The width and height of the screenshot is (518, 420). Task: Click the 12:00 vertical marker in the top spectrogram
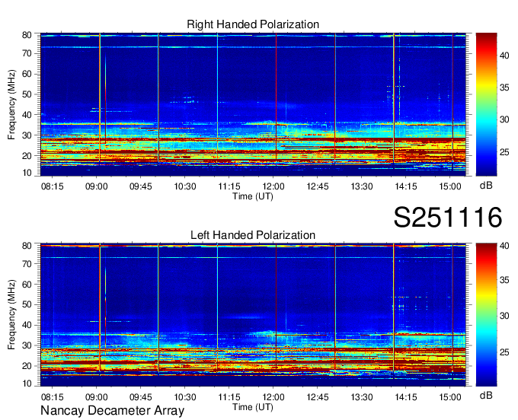tap(276, 99)
